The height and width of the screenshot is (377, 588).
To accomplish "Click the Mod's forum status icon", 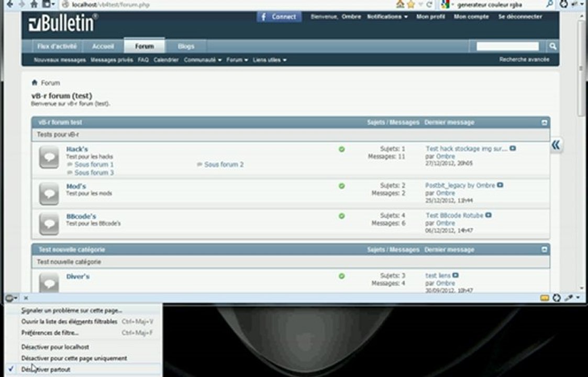I will (49, 194).
